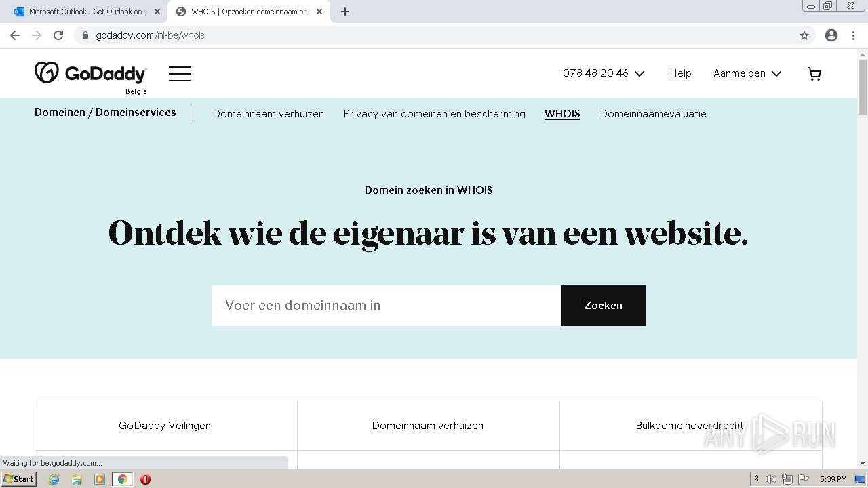Click Domeinen / Domeinservices heading

click(x=105, y=113)
